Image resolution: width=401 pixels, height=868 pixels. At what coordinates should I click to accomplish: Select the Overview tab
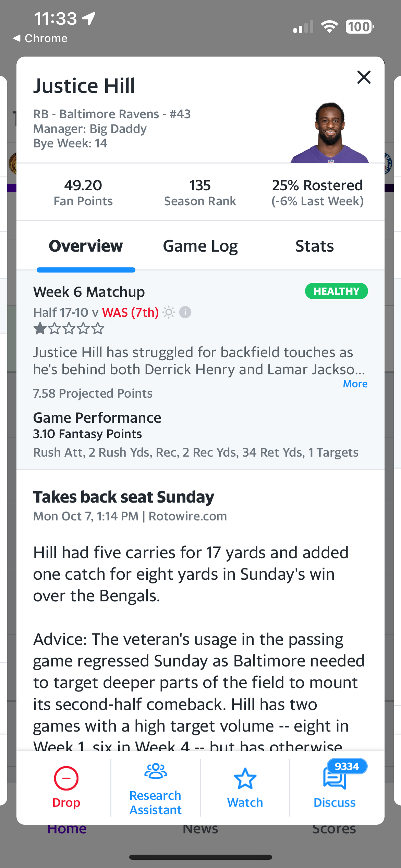[86, 246]
